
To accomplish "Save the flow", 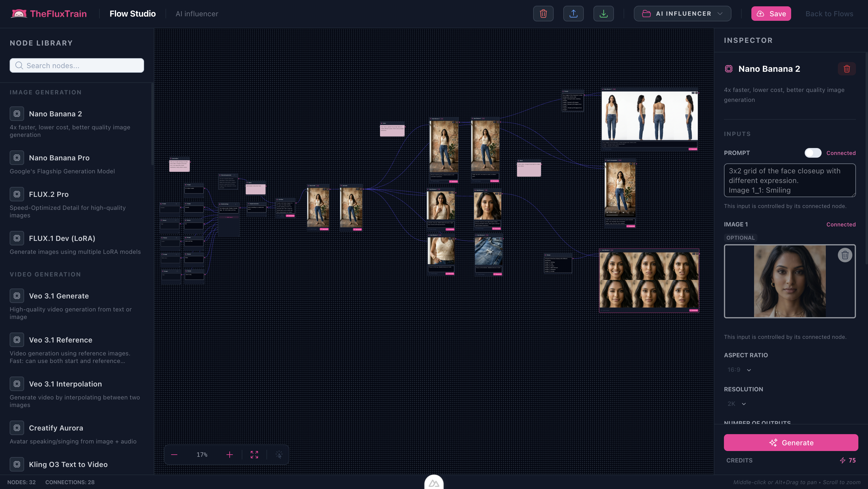I will (771, 14).
